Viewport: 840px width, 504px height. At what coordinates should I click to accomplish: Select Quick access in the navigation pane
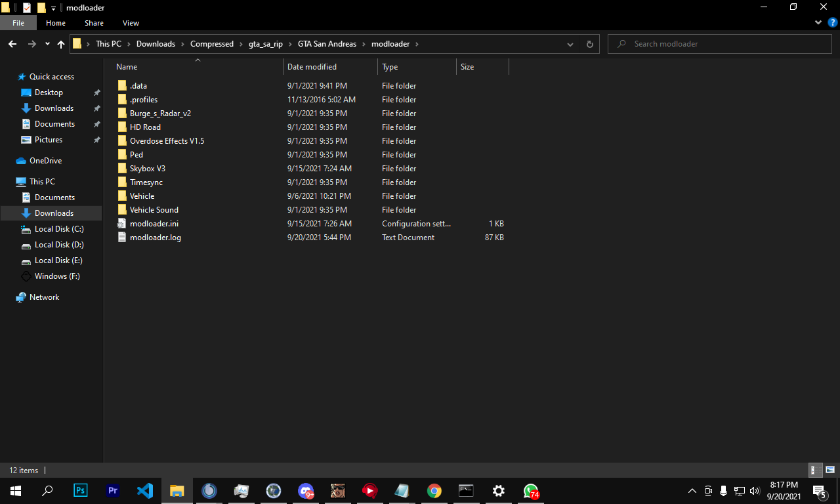[51, 77]
